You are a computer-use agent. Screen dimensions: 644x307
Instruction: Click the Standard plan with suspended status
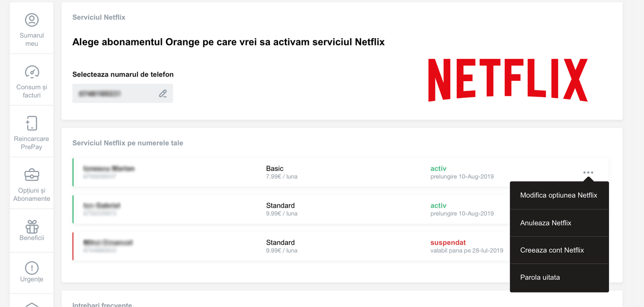point(341,247)
